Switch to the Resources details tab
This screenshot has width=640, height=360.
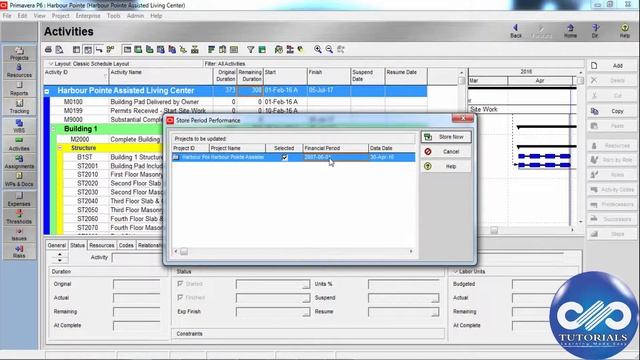[x=102, y=245]
